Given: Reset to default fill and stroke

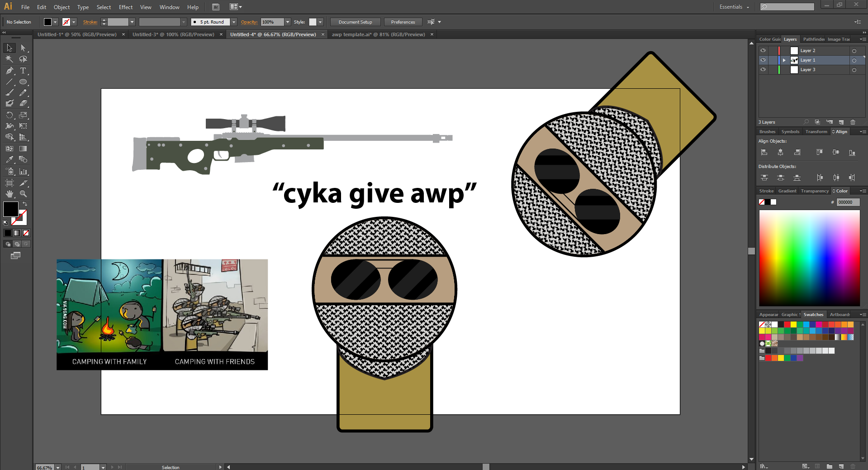Looking at the screenshot, I should pyautogui.click(x=5, y=223).
